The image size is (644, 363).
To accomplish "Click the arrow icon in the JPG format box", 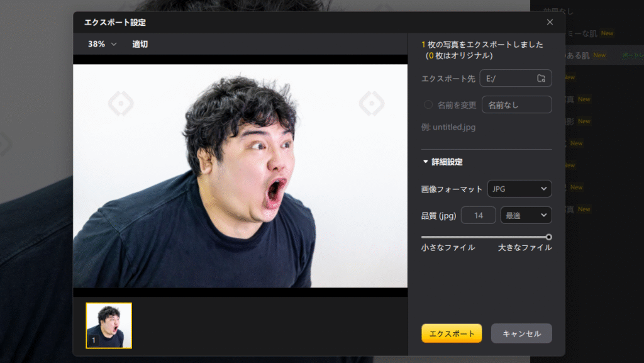I will click(543, 189).
